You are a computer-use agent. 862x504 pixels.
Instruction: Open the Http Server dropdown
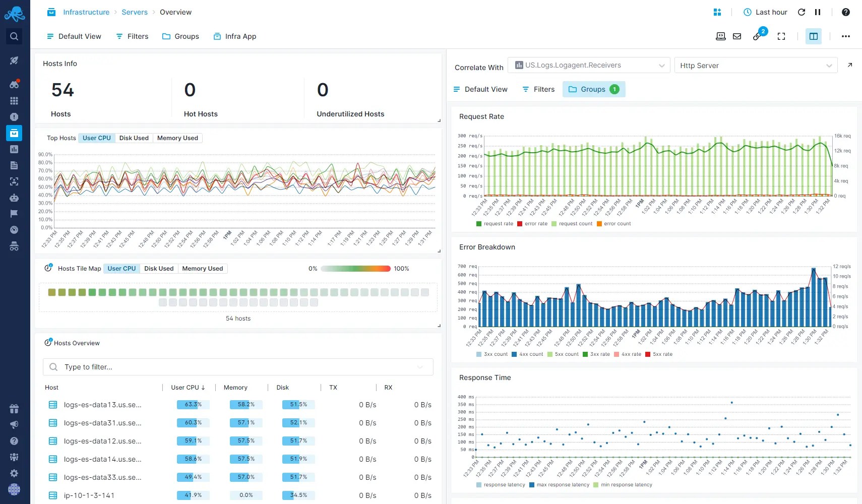pos(755,65)
